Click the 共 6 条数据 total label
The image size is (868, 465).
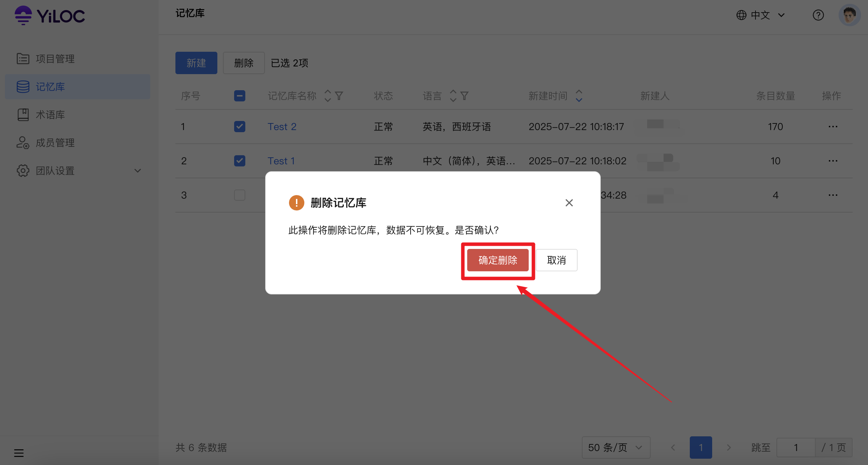pyautogui.click(x=201, y=448)
